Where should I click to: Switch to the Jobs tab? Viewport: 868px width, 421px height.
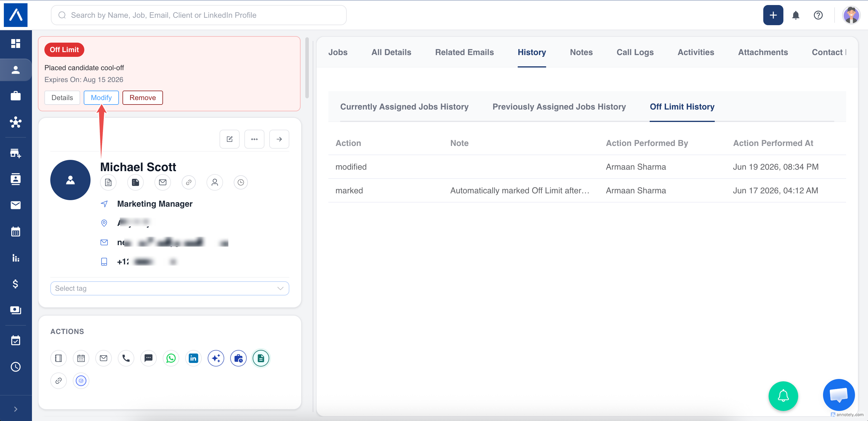tap(338, 52)
